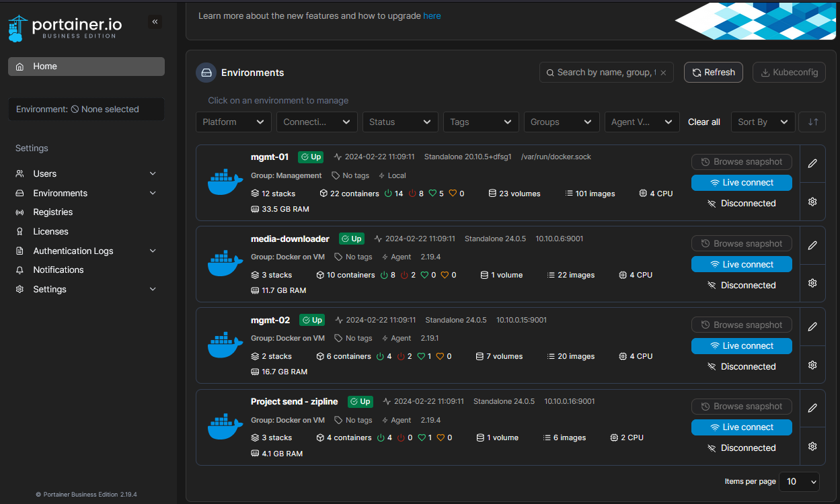Open the Platform filter dropdown
This screenshot has width=840, height=504.
(x=233, y=122)
